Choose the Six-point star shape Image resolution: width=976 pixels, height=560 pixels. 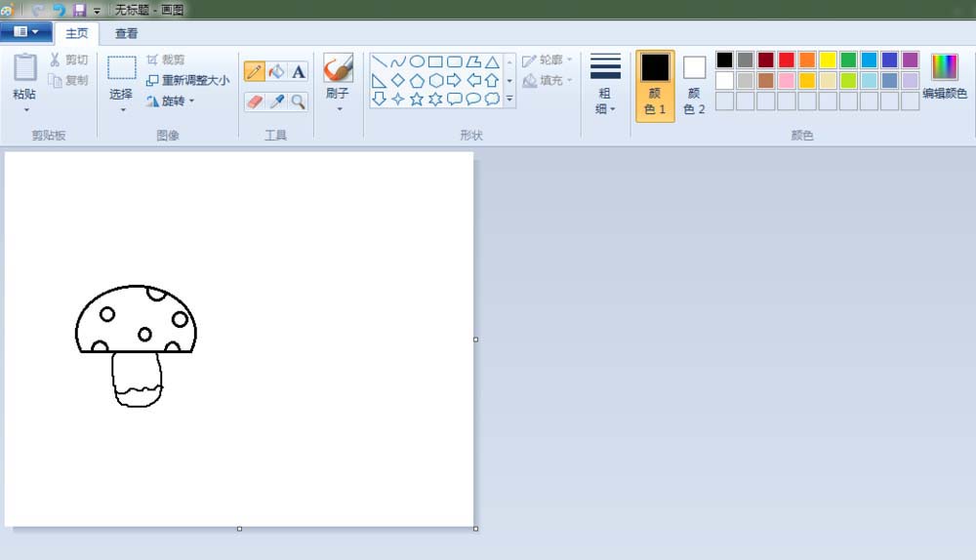point(435,99)
